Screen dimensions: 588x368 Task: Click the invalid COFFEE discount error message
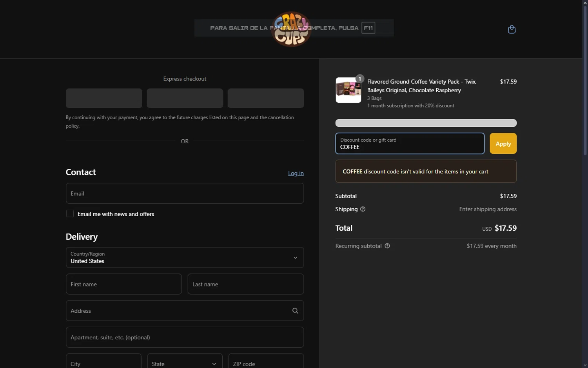tap(426, 171)
